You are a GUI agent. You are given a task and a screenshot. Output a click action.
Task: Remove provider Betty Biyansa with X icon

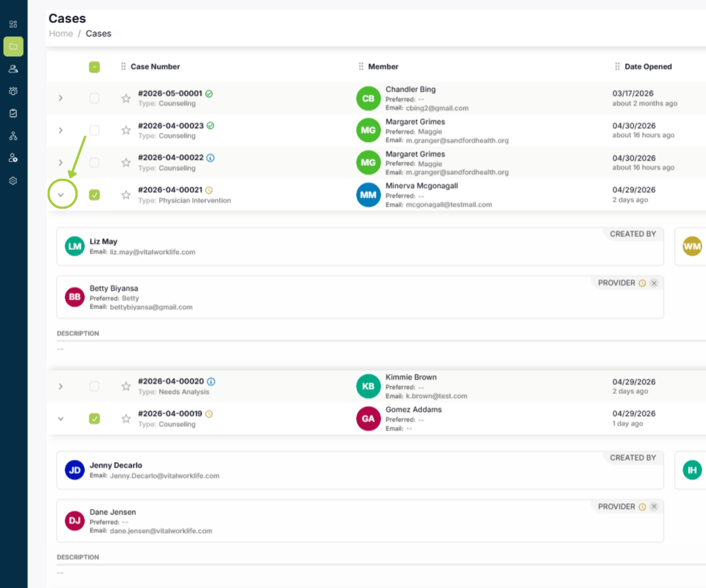pyautogui.click(x=654, y=283)
